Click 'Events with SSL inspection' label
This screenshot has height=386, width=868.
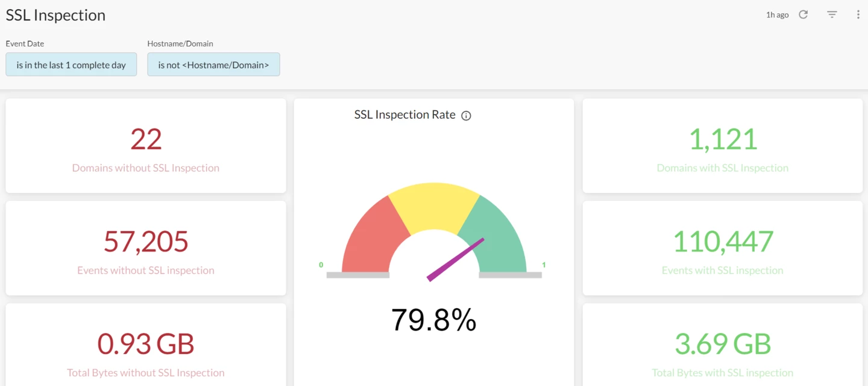point(722,270)
